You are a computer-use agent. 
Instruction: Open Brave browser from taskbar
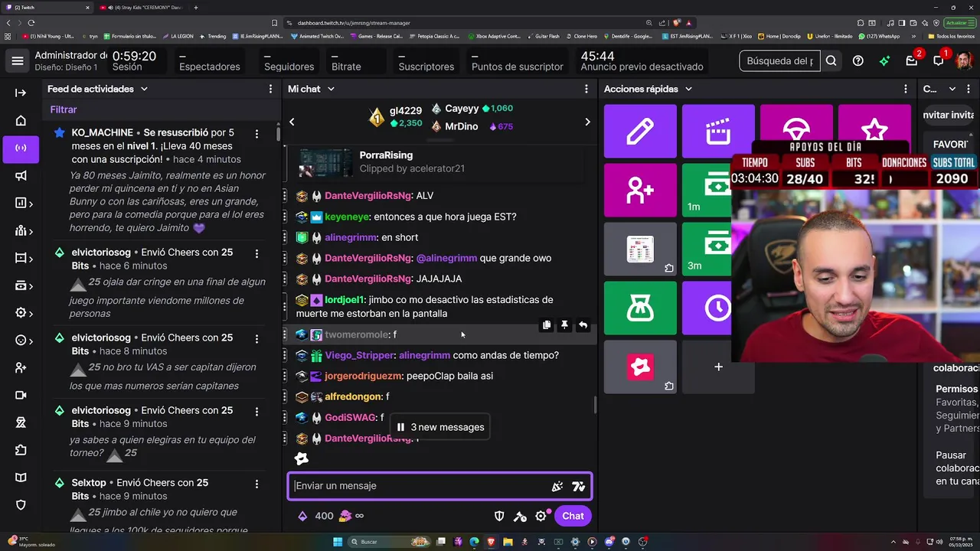pos(491,542)
